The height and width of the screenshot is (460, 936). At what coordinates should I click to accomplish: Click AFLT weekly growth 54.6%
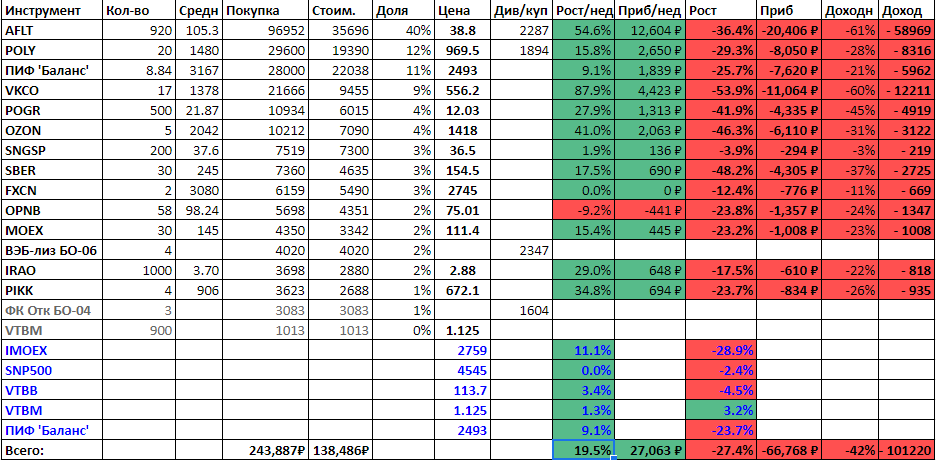584,30
